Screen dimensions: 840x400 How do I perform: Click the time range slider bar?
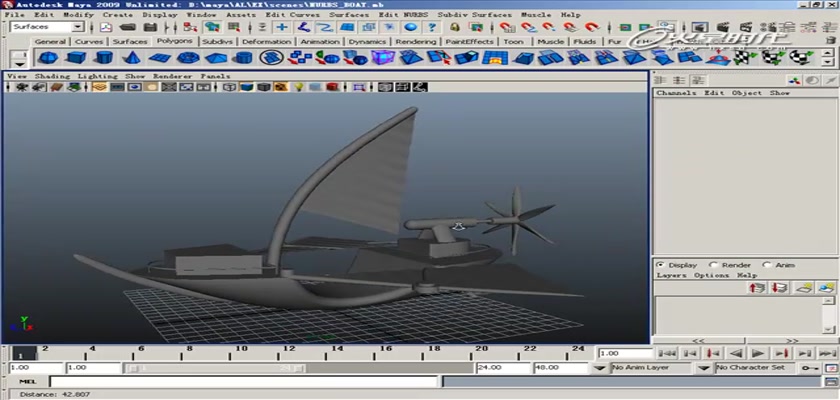point(216,368)
